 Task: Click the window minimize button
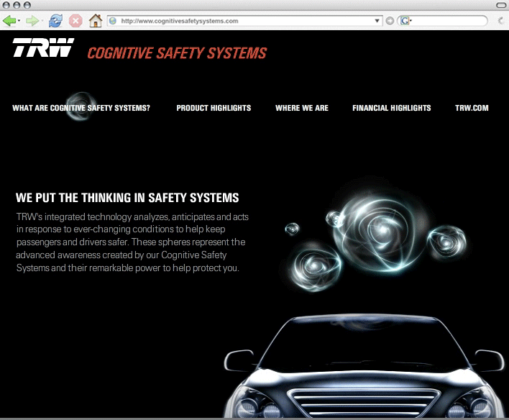pyautogui.click(x=17, y=5)
